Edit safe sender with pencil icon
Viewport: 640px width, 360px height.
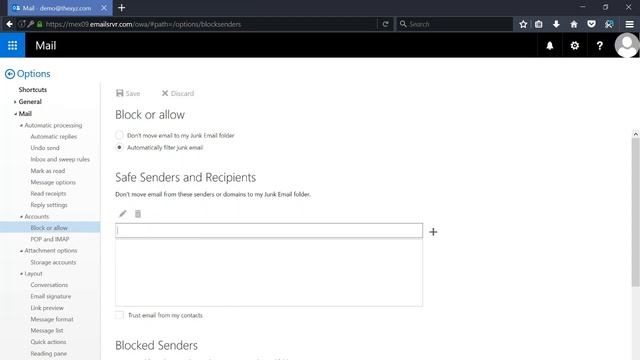pyautogui.click(x=122, y=213)
